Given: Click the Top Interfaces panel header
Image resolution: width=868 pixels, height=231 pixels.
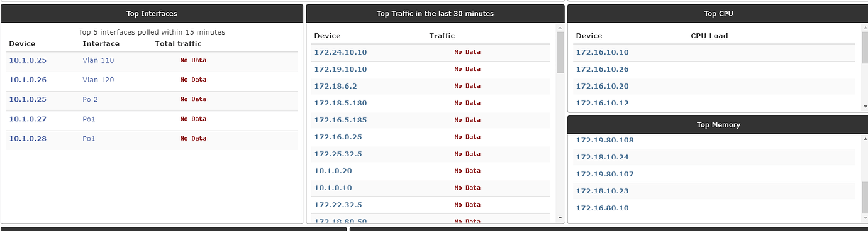Looking at the screenshot, I should point(152,13).
